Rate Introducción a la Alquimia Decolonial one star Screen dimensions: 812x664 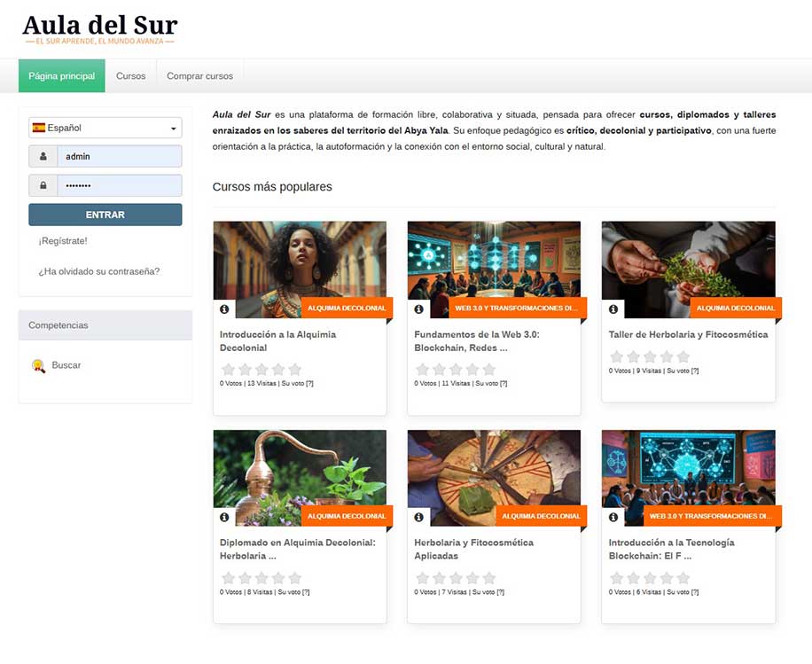[229, 370]
